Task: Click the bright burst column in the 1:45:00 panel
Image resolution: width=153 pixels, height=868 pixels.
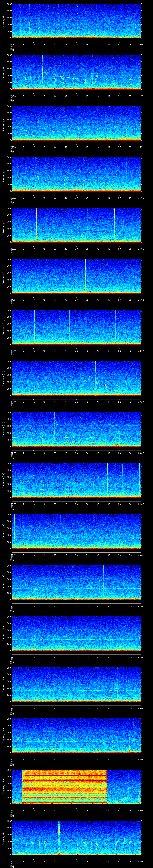Action: point(59,837)
